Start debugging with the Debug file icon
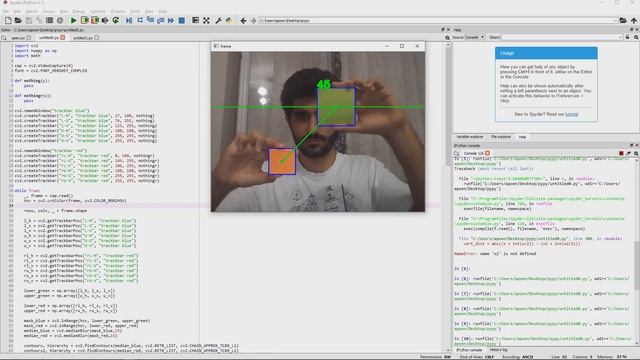This screenshot has height=360, width=640. pyautogui.click(x=129, y=20)
